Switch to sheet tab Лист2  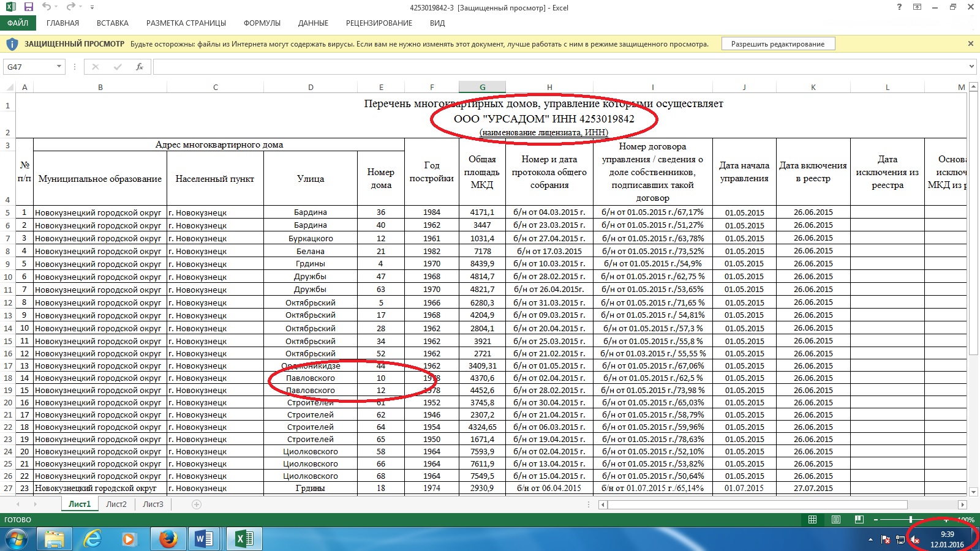116,504
